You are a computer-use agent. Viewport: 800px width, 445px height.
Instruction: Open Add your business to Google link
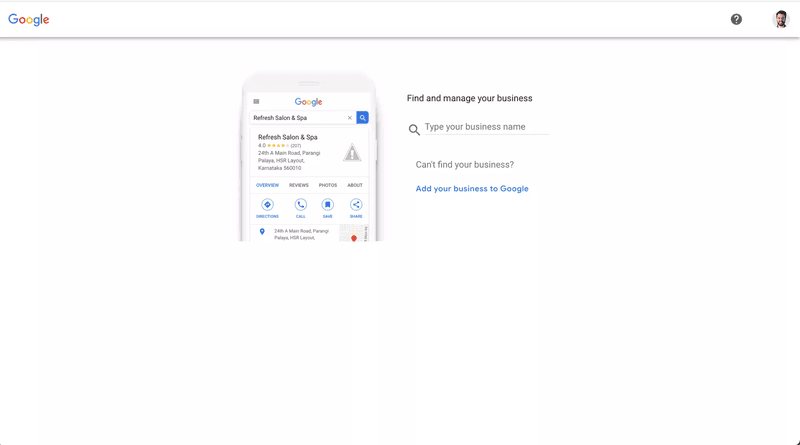coord(472,189)
